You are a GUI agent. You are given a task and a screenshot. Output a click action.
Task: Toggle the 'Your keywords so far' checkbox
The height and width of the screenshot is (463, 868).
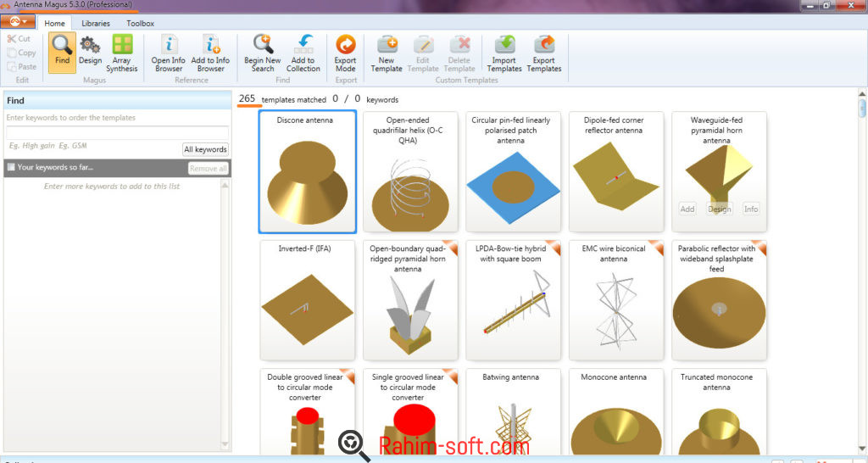click(x=11, y=167)
